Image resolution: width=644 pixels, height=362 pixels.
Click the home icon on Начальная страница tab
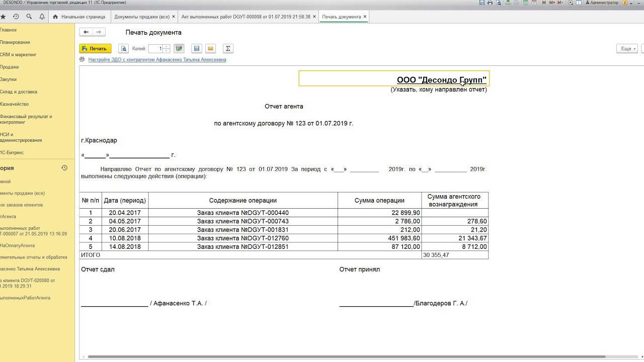[55, 17]
